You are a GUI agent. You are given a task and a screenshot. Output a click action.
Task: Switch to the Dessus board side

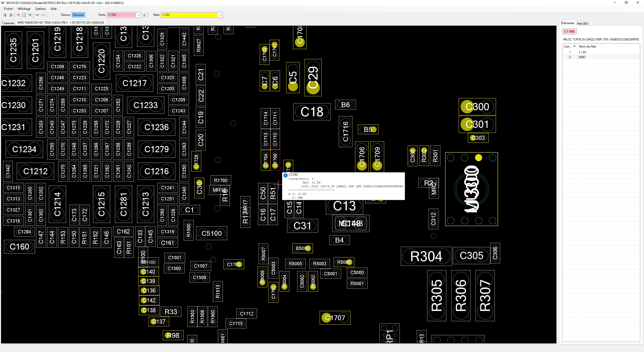65,15
